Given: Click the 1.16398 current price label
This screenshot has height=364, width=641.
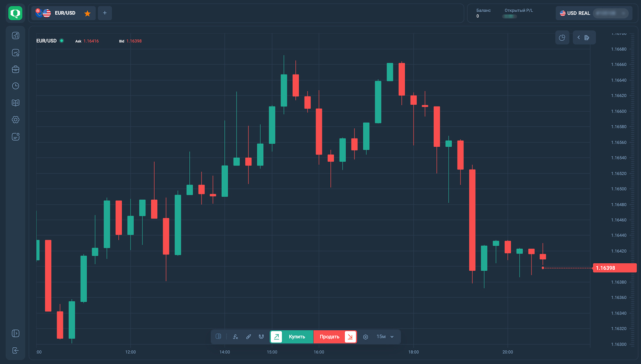Looking at the screenshot, I should click(x=614, y=268).
